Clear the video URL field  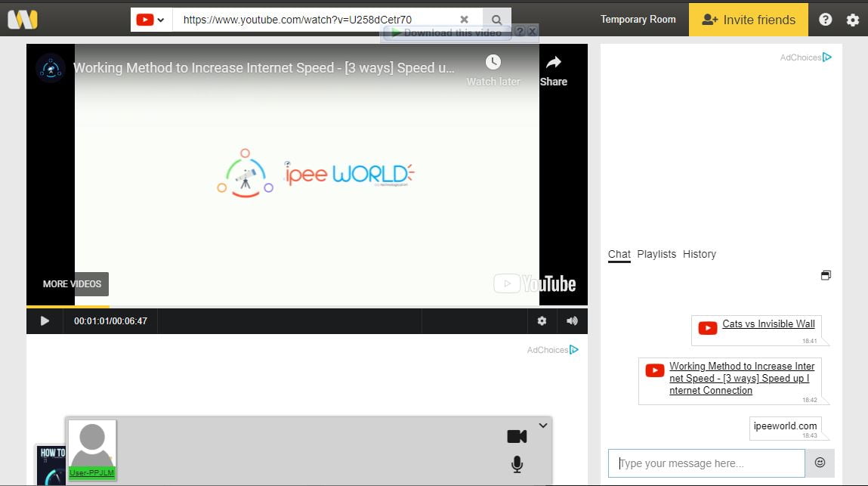coord(464,20)
